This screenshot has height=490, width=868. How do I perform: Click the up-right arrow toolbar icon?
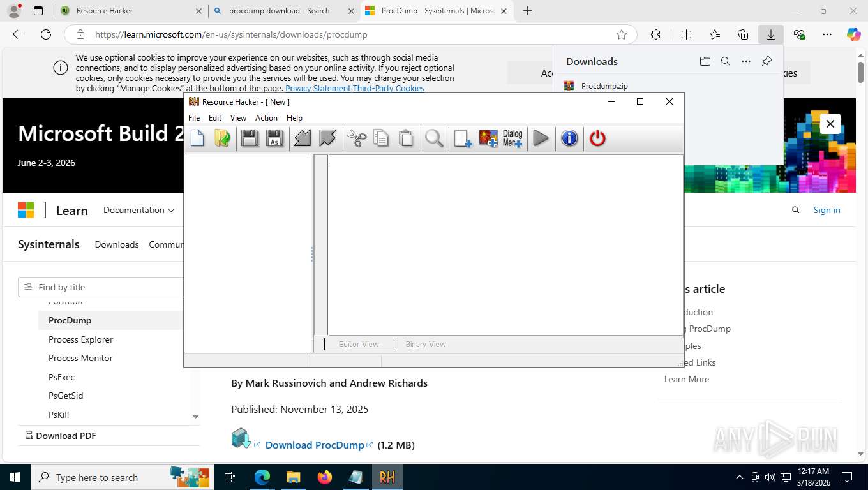(x=327, y=138)
